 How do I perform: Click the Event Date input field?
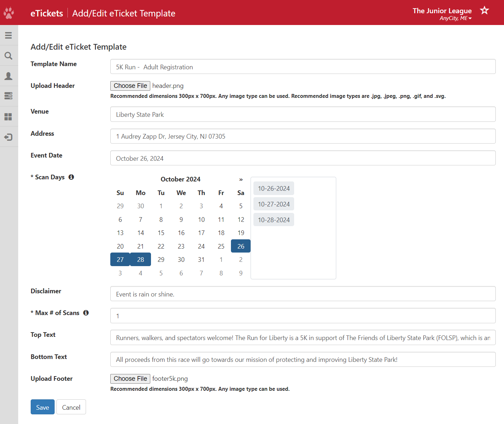[x=303, y=158]
